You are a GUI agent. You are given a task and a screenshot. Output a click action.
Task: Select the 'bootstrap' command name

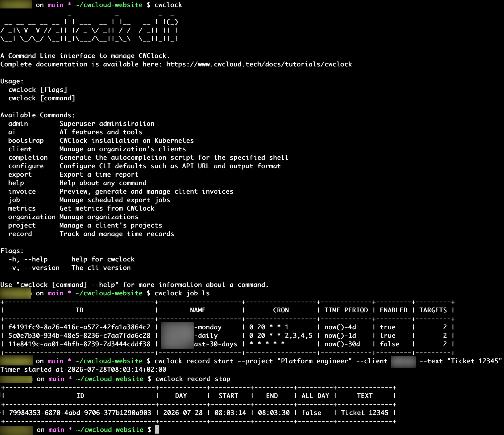(x=26, y=140)
